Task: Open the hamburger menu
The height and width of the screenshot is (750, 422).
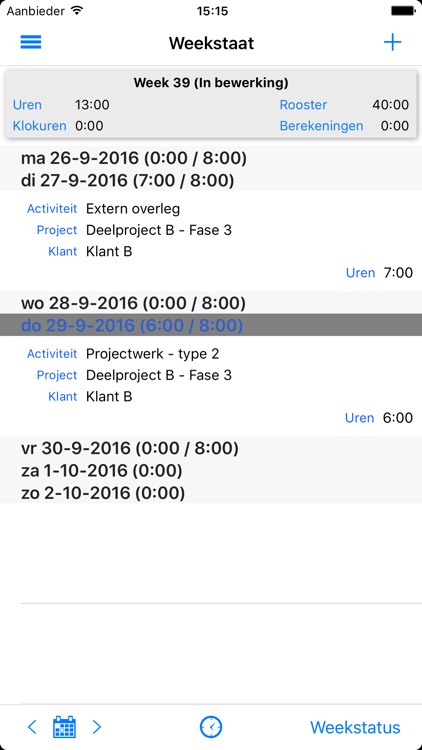Action: (31, 43)
